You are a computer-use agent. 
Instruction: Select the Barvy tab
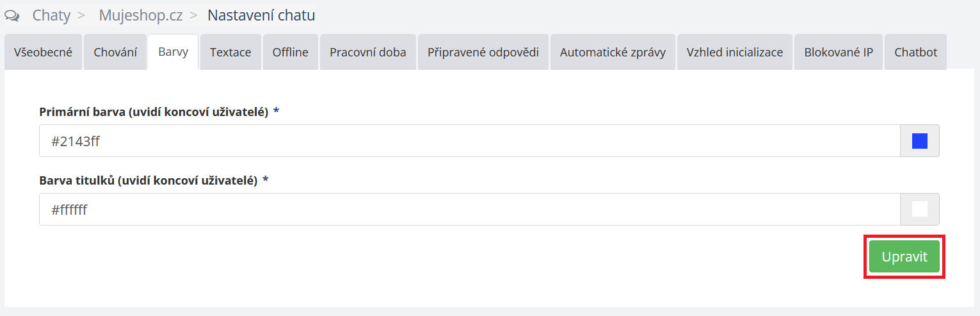(x=173, y=52)
